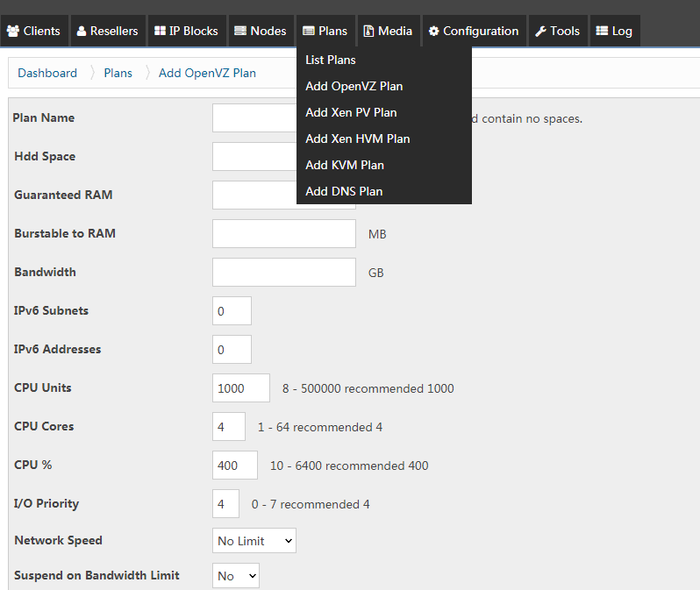Image resolution: width=700 pixels, height=590 pixels.
Task: Click the Nodes server icon
Action: pyautogui.click(x=240, y=31)
